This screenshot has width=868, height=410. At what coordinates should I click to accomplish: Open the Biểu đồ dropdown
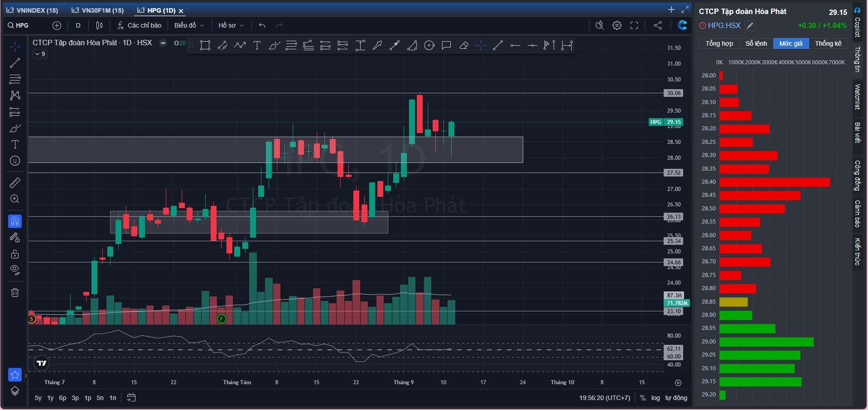click(x=189, y=25)
